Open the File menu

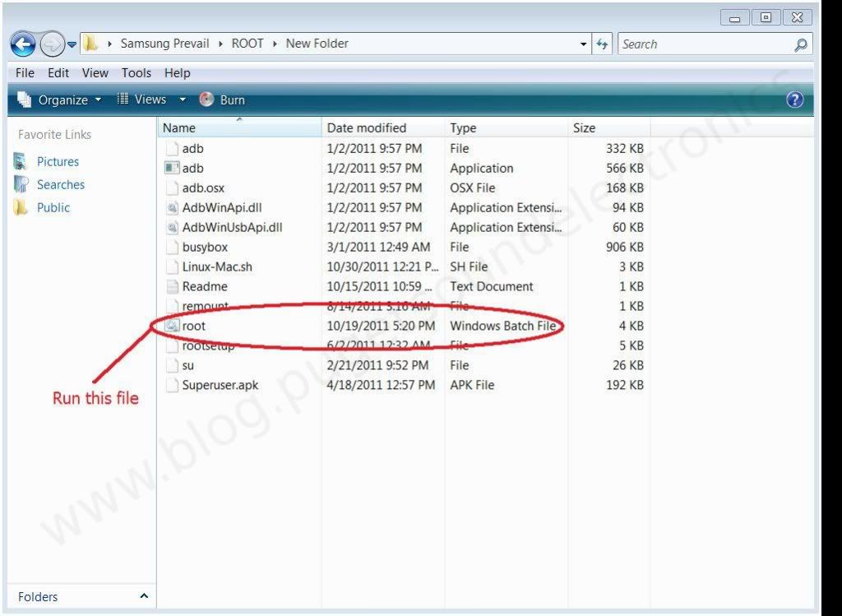click(25, 73)
